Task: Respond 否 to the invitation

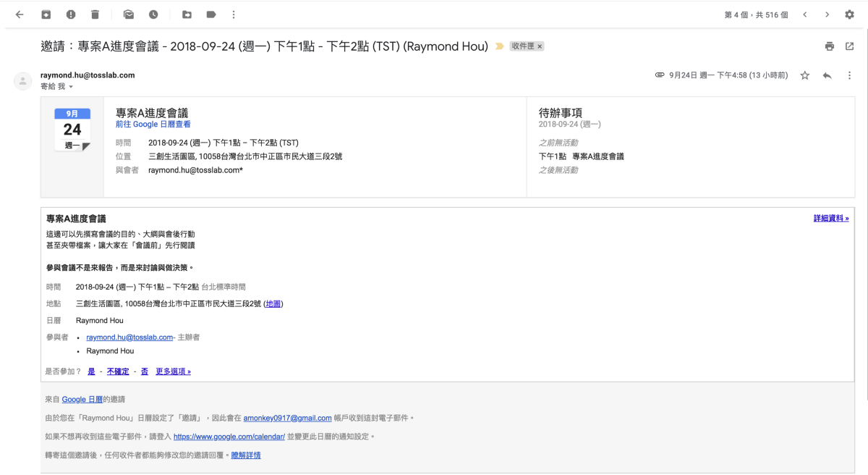Action: [x=145, y=371]
